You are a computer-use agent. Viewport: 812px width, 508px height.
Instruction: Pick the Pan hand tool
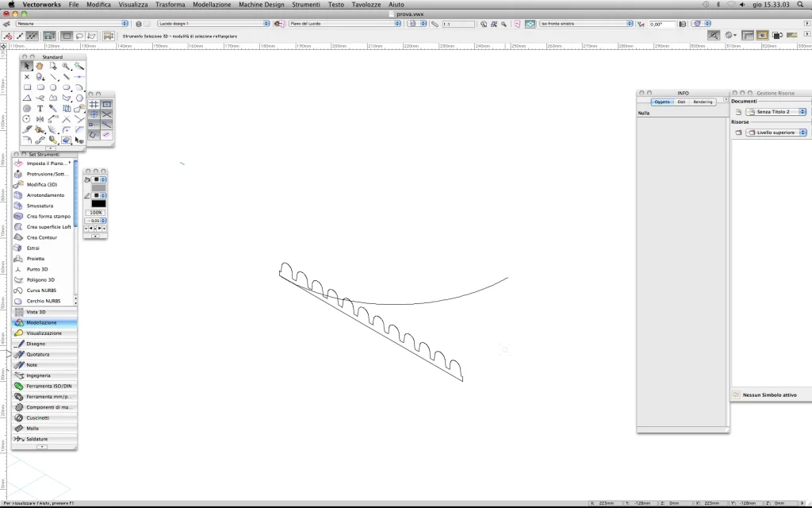[40, 67]
